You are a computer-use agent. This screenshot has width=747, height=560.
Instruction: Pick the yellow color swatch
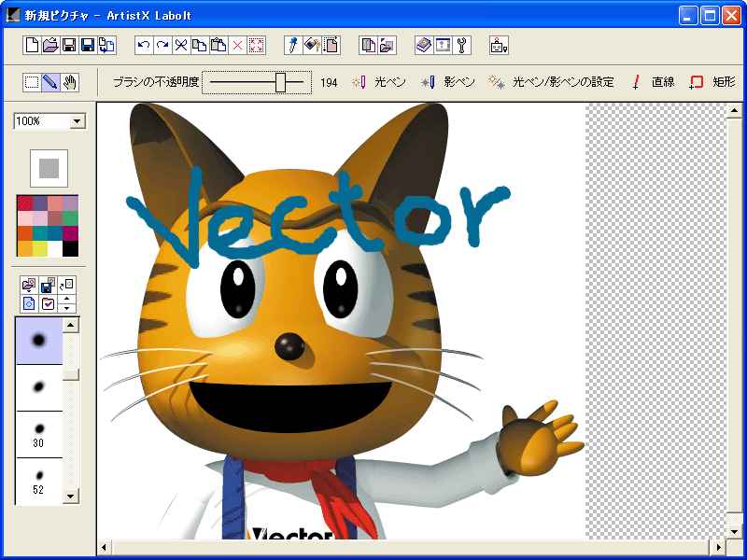pos(40,248)
